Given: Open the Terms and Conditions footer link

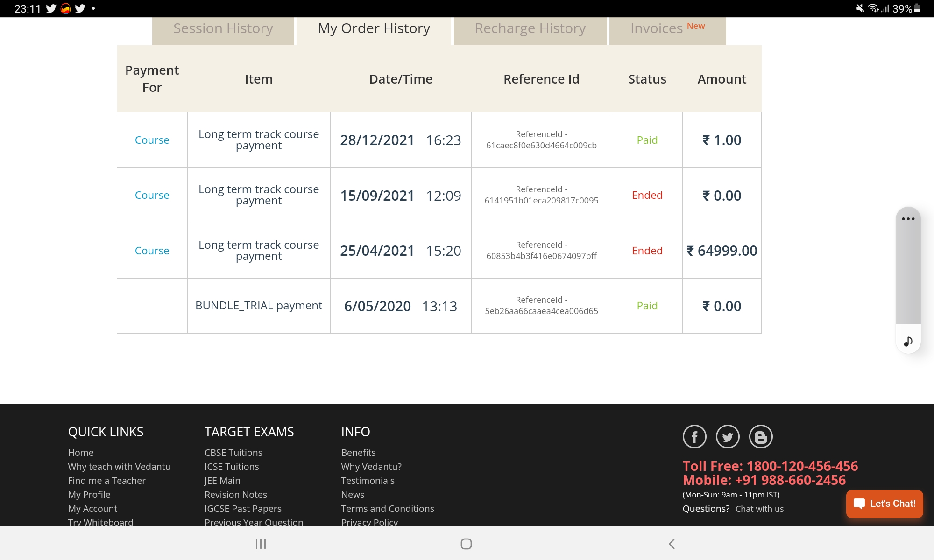Looking at the screenshot, I should click(387, 509).
